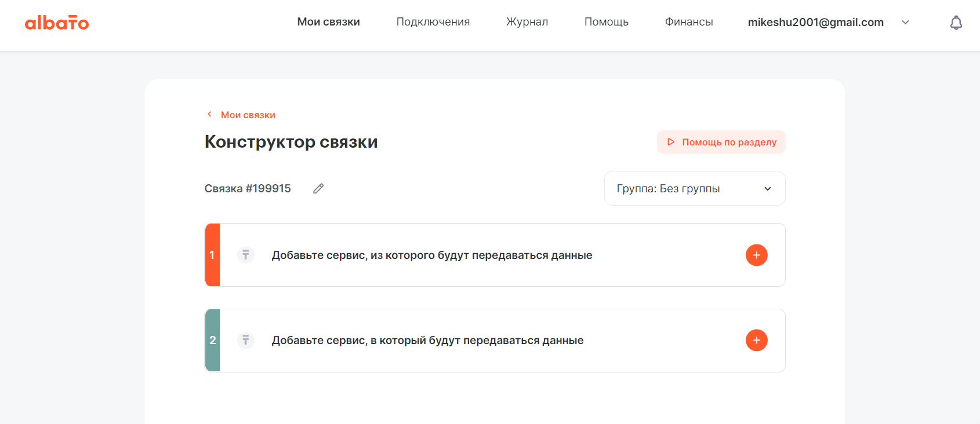Go to the Мои связки menu item
This screenshot has width=980, height=424.
coord(328,22)
